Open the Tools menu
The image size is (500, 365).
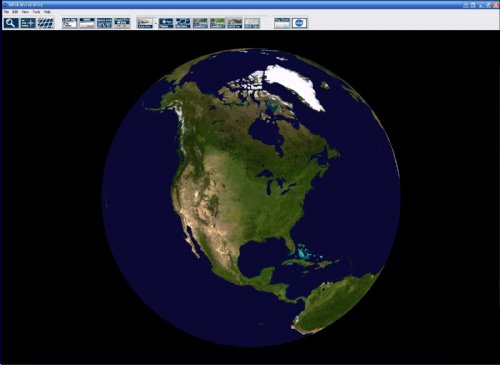click(36, 12)
